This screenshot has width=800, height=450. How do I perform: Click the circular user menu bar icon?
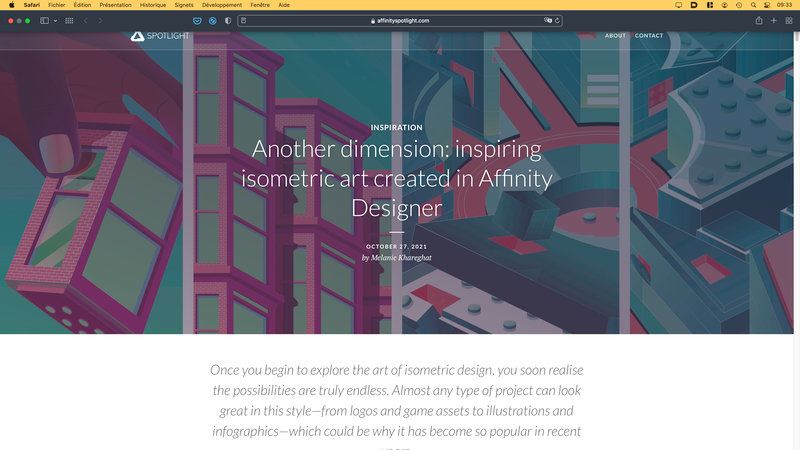[724, 5]
